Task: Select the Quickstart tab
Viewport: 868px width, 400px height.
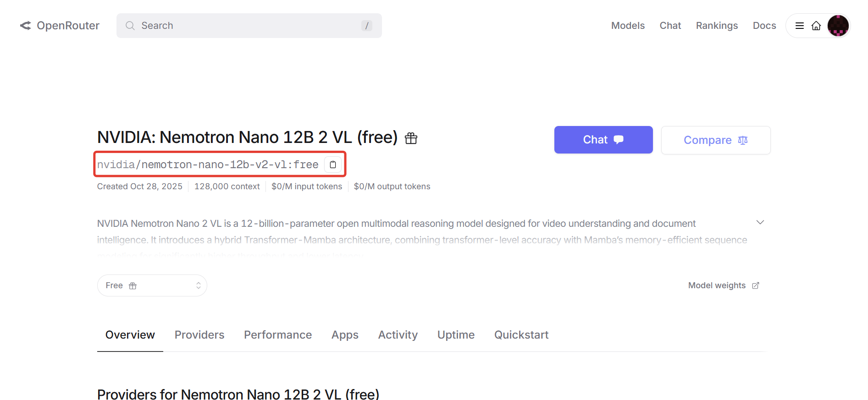Action: pyautogui.click(x=521, y=335)
